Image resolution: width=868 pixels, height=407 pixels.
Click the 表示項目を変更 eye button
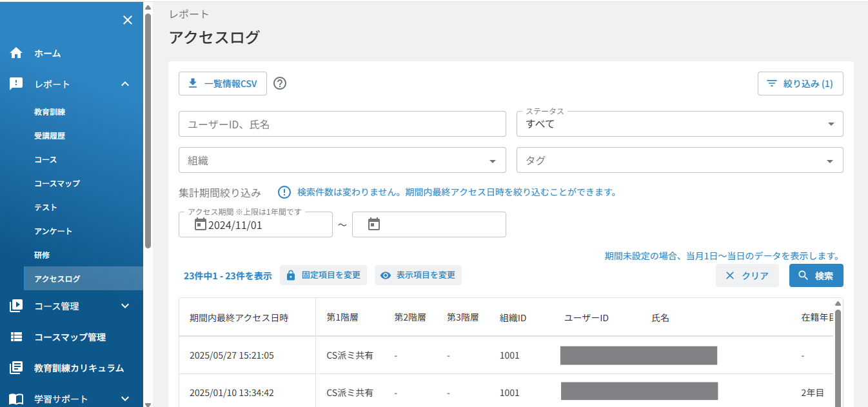(418, 275)
